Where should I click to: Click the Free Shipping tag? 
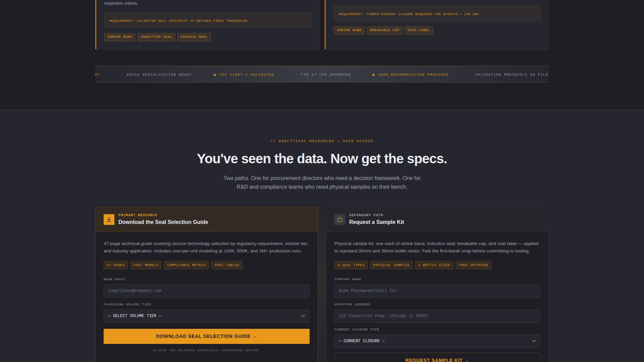tap(473, 265)
